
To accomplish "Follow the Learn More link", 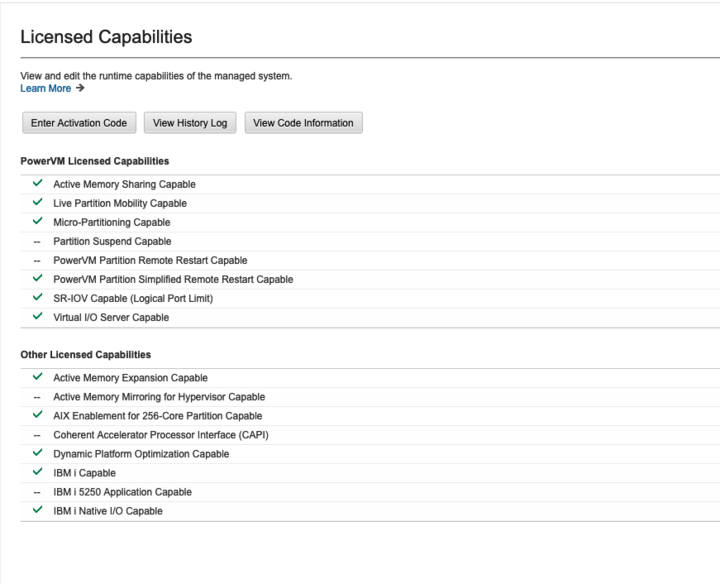I will point(45,88).
